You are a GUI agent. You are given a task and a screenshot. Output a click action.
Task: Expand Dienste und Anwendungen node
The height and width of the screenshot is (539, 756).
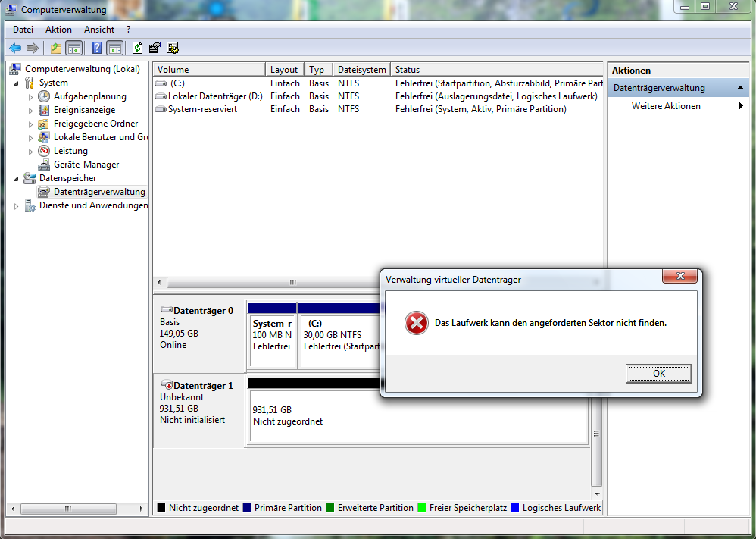click(x=16, y=205)
